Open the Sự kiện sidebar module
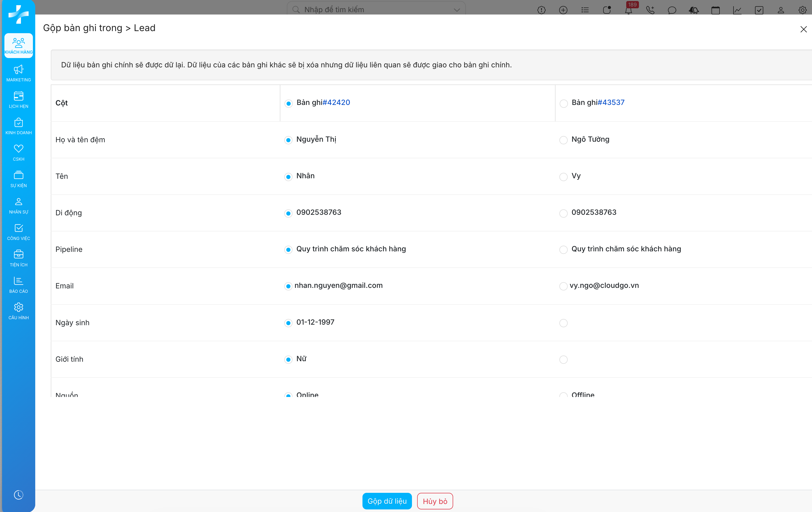The width and height of the screenshot is (812, 512). point(19,179)
